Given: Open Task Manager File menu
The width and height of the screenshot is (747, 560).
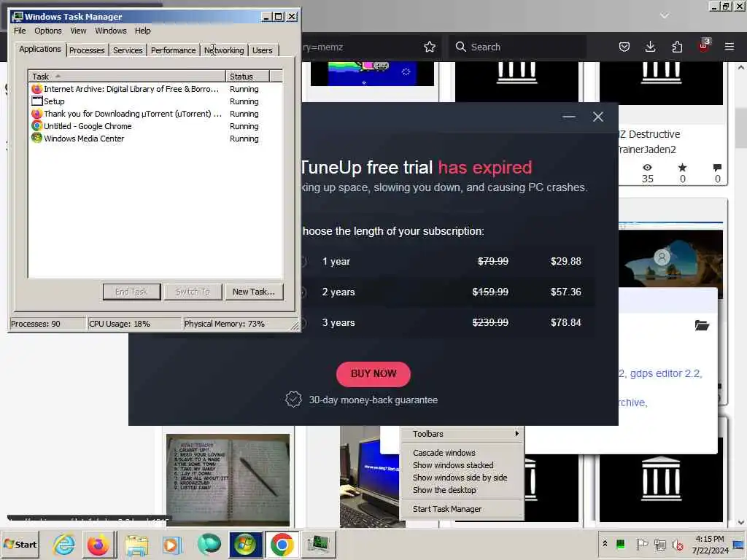Looking at the screenshot, I should point(20,31).
